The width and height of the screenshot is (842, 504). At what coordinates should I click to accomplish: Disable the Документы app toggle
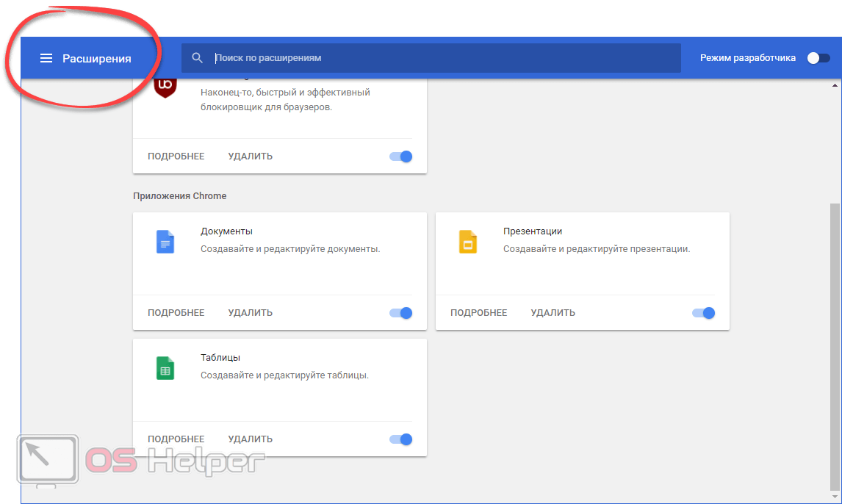click(x=400, y=313)
